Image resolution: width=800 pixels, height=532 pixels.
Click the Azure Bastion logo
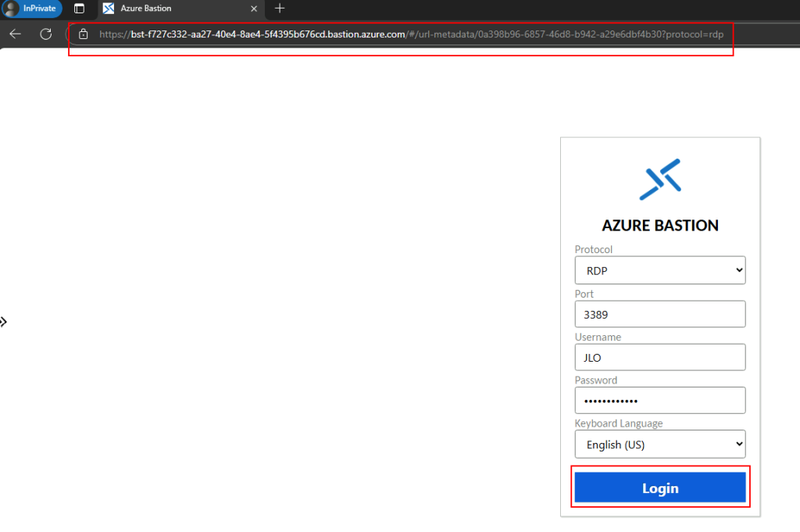coord(660,179)
